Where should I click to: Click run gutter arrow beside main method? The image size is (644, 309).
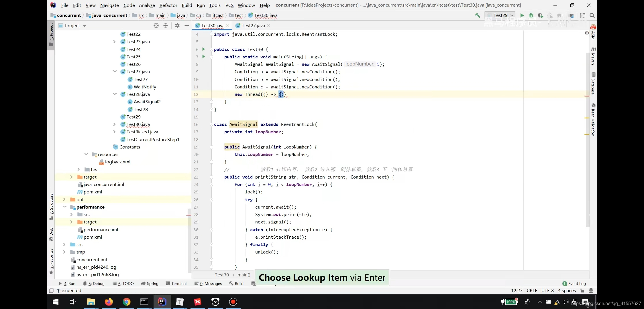(204, 57)
